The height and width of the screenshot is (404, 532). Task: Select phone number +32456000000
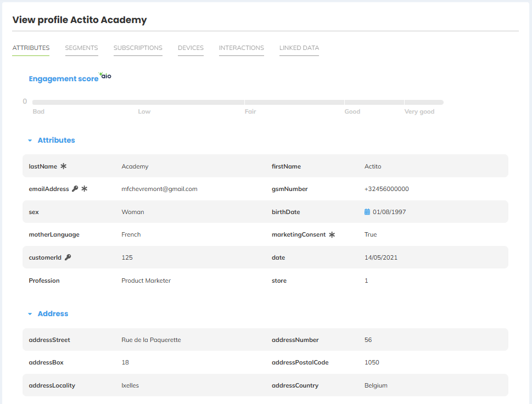[x=387, y=189]
